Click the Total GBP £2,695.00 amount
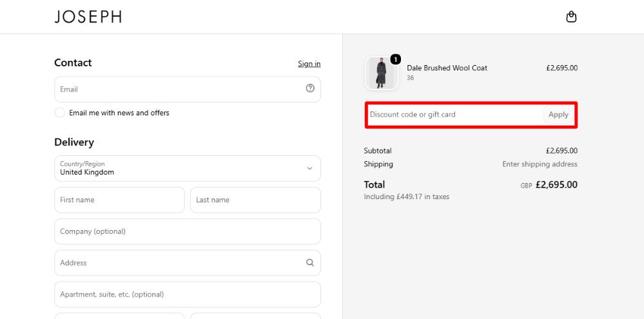The height and width of the screenshot is (319, 644). point(549,185)
